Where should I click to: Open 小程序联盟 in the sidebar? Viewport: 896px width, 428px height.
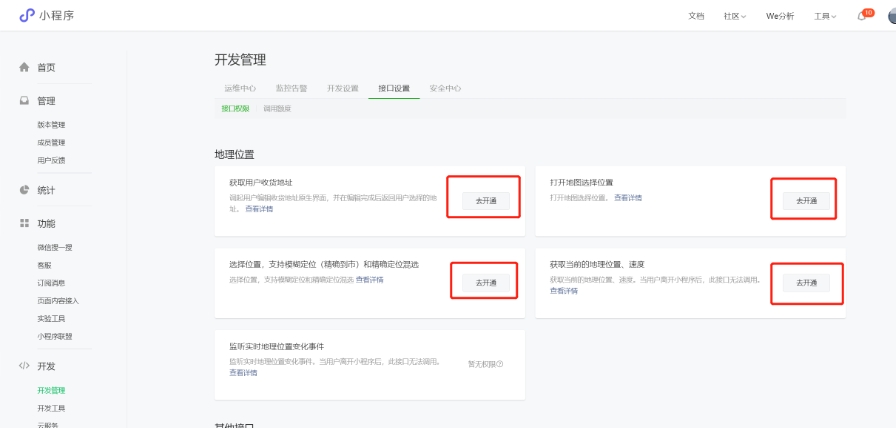(55, 337)
